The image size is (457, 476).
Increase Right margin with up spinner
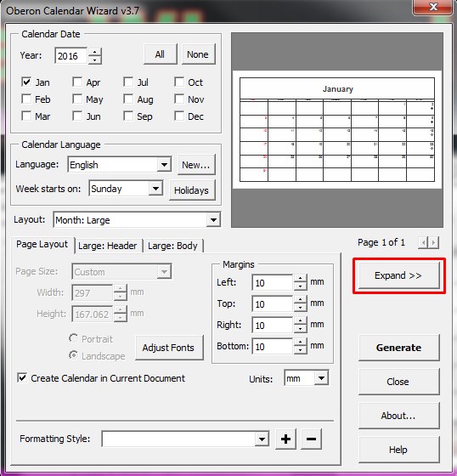300,321
